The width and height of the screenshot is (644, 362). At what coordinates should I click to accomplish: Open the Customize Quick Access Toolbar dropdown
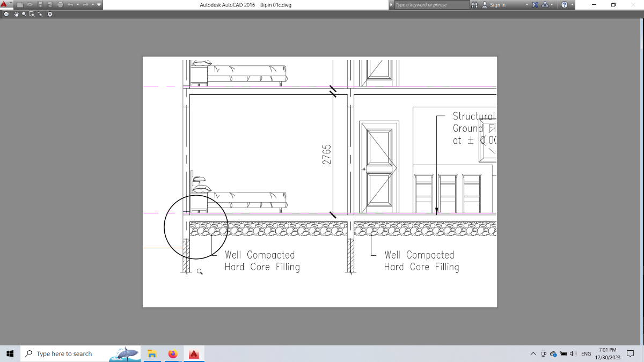tap(99, 5)
